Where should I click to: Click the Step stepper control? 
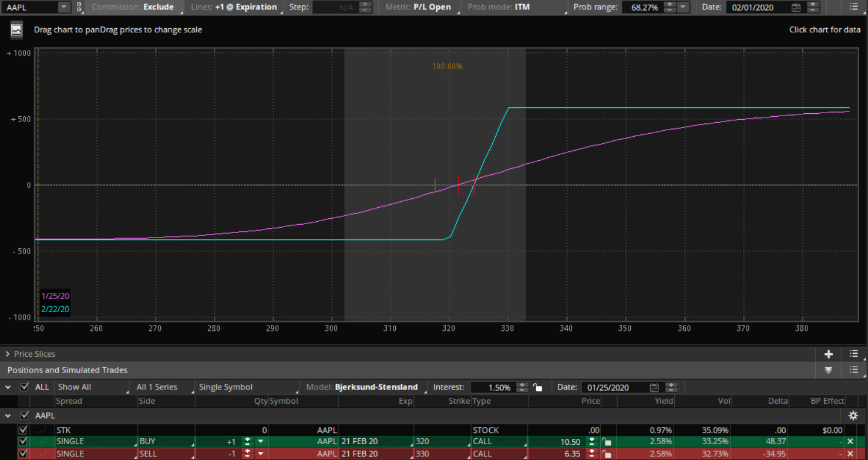point(365,8)
